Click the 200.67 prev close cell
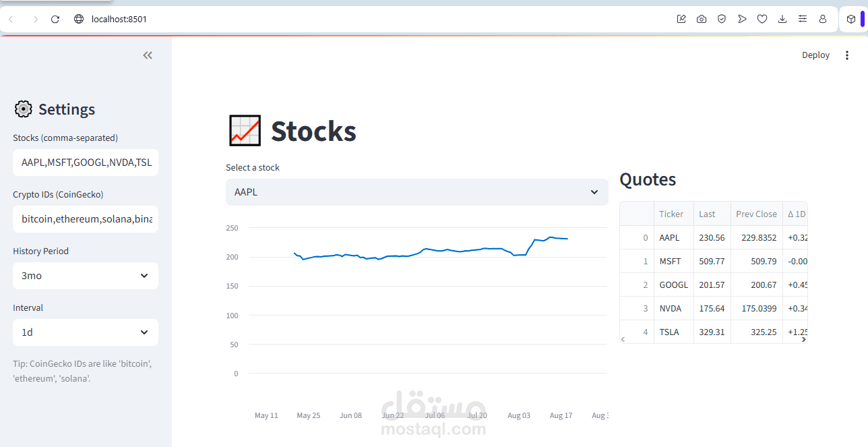This screenshot has height=447, width=868. point(757,285)
